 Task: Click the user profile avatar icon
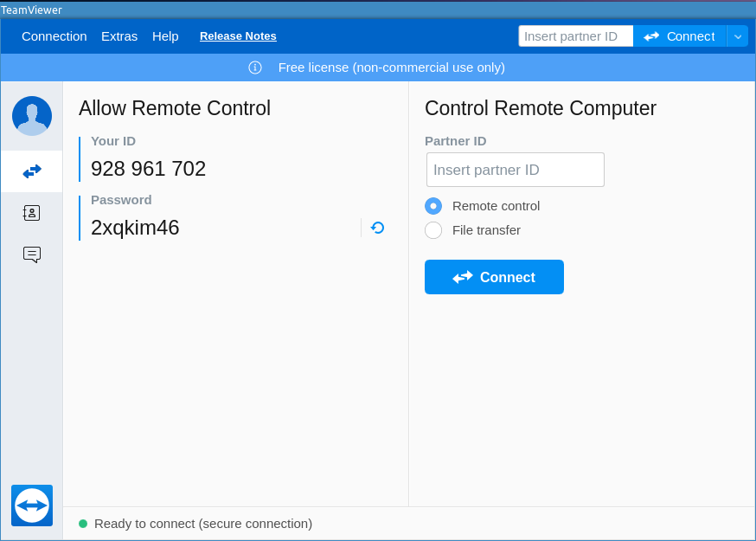[x=32, y=116]
